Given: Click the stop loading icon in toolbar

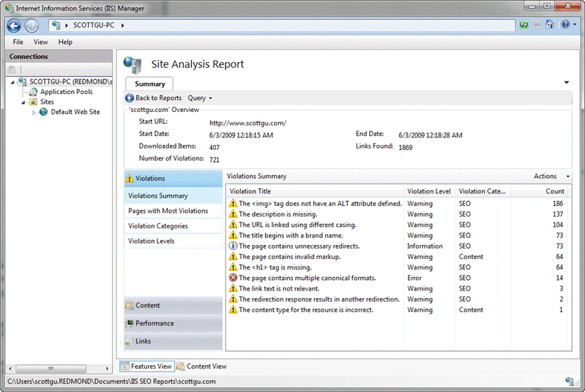Looking at the screenshot, I should click(x=537, y=25).
